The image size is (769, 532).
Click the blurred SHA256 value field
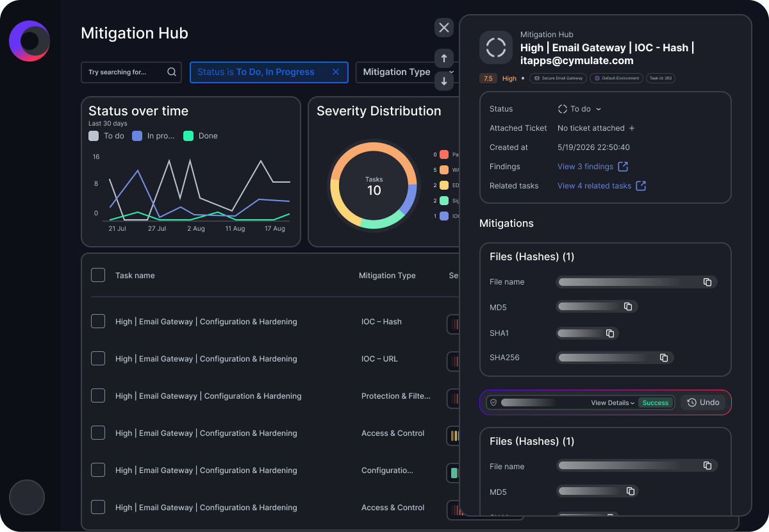click(x=614, y=358)
